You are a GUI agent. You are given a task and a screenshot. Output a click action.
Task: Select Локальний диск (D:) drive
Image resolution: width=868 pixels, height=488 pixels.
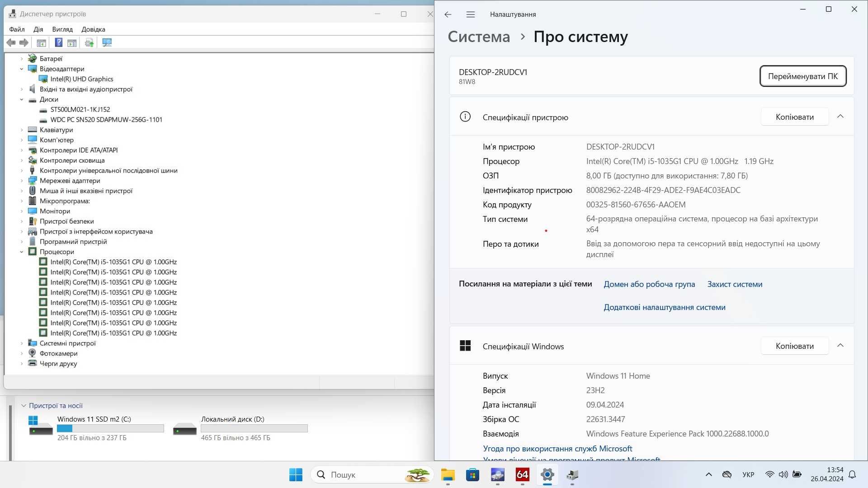[240, 428]
